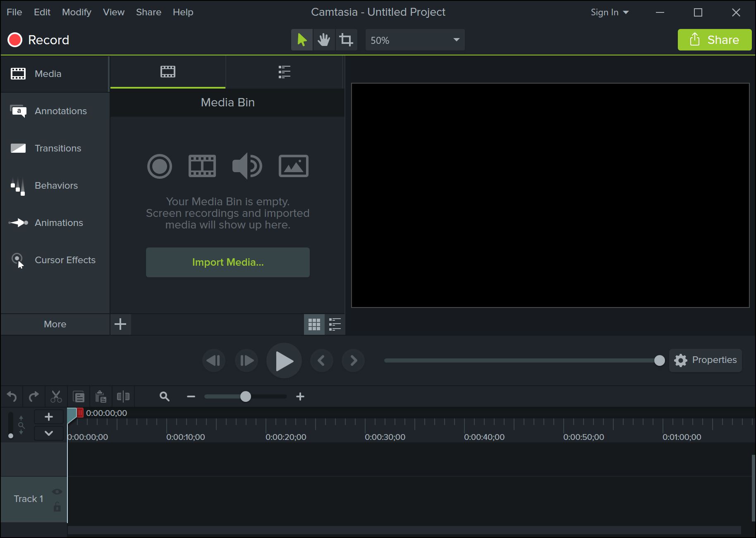The width and height of the screenshot is (756, 538).
Task: Click the Import Media button
Action: pos(227,262)
